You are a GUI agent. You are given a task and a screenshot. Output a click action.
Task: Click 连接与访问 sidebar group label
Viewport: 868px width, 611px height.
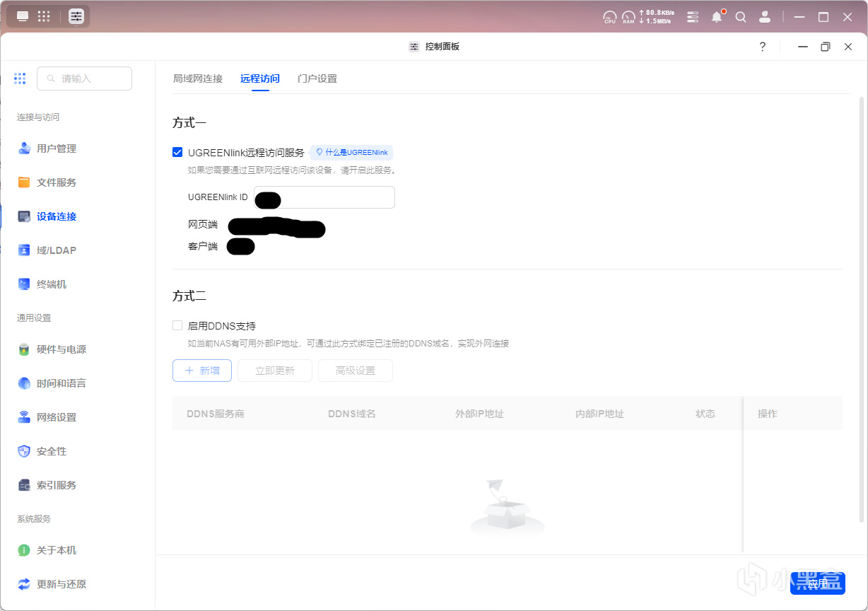click(38, 117)
